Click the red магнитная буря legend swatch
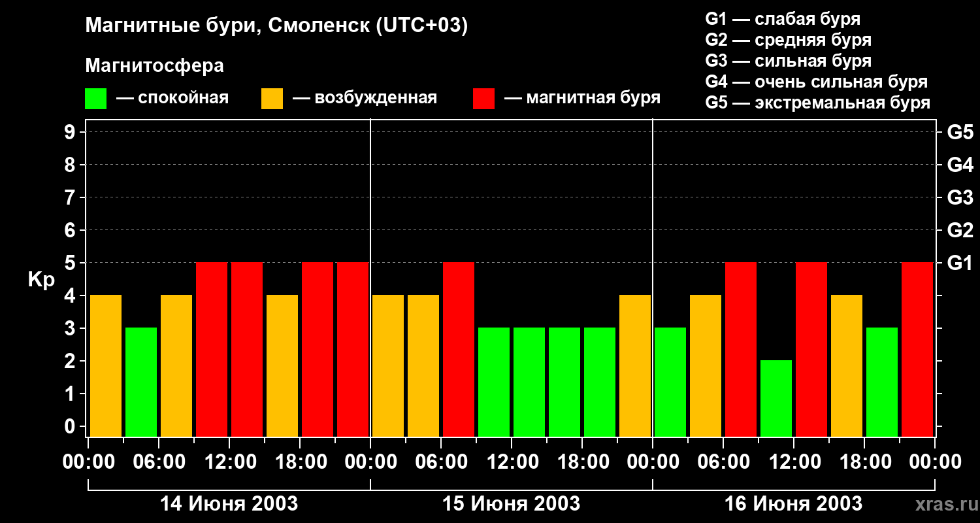 483,99
